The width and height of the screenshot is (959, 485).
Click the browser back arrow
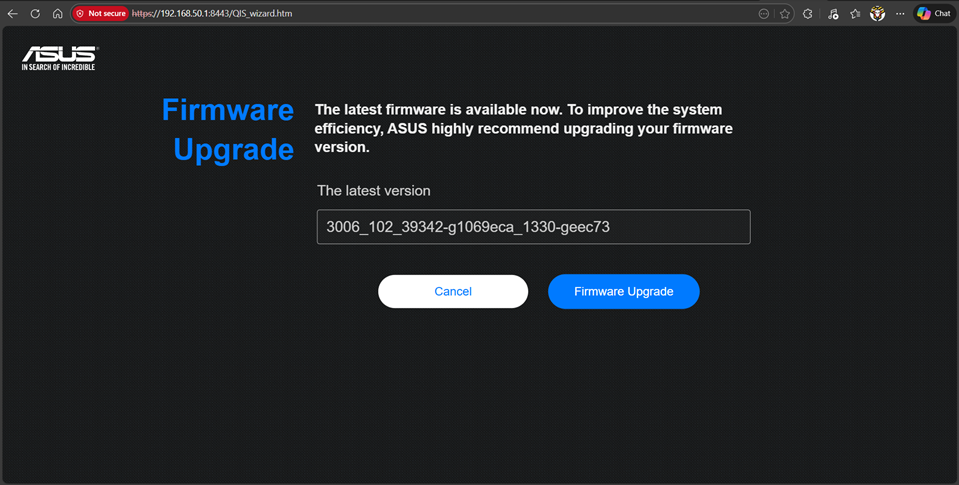(x=13, y=14)
